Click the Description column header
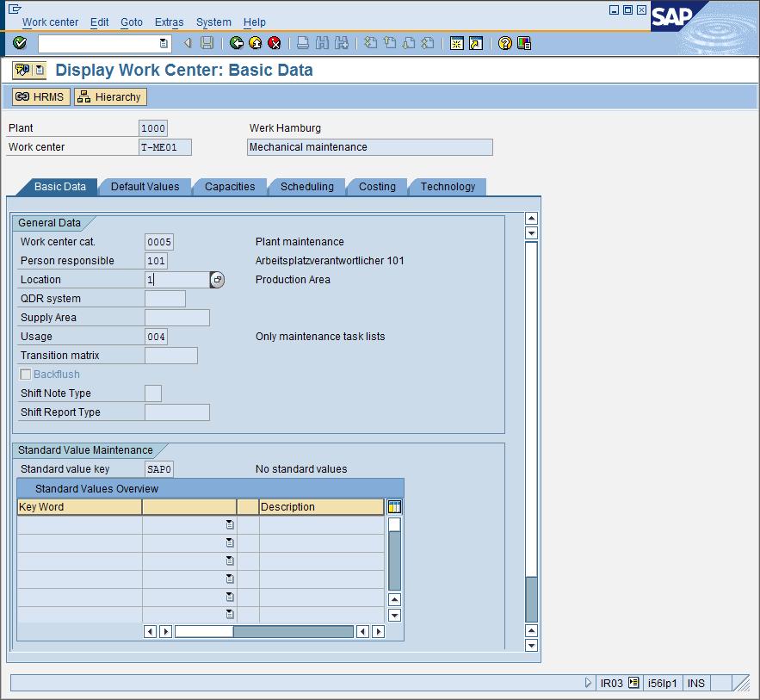760x700 pixels. [322, 507]
